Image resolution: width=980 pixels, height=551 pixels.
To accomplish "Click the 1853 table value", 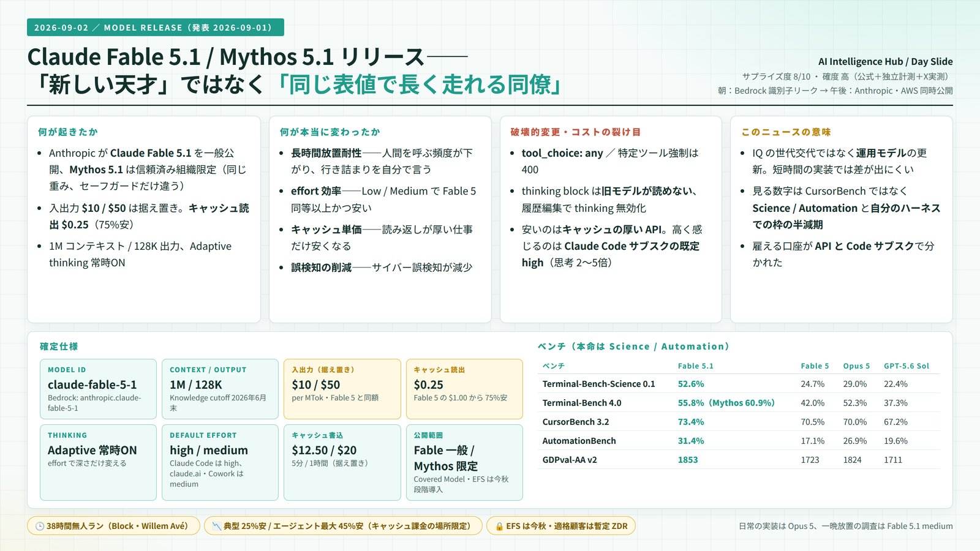I will tap(688, 460).
